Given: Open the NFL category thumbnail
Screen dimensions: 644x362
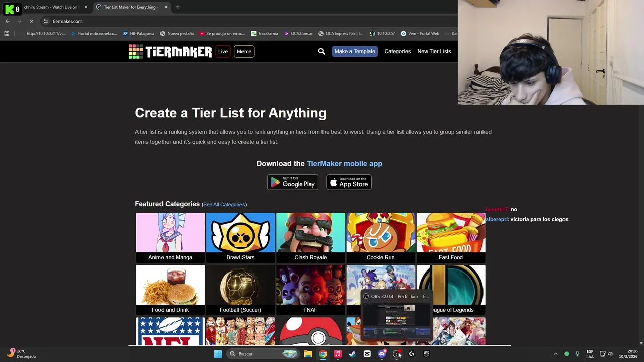Looking at the screenshot, I should pos(171,331).
